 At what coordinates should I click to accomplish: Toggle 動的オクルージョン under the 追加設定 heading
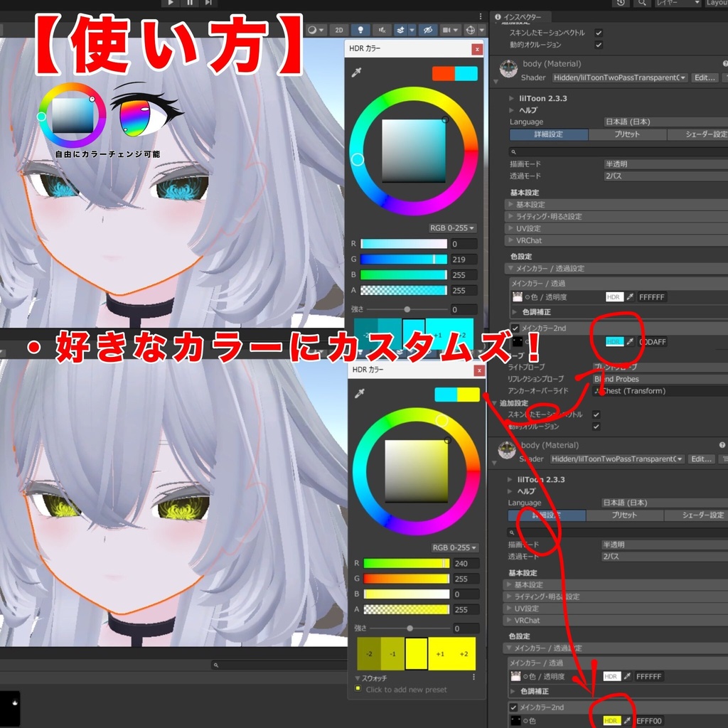596,427
